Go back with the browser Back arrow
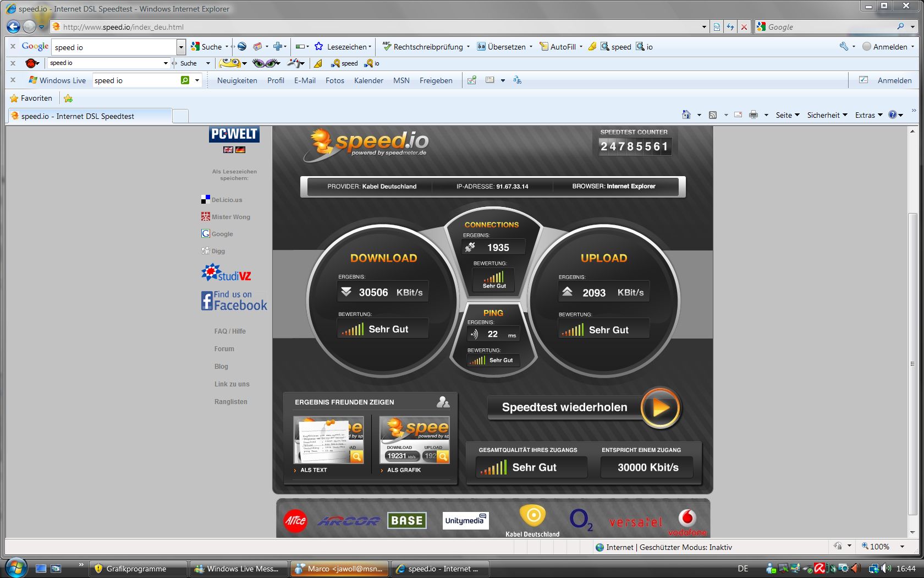Screen dimensions: 924x578 tap(13, 26)
